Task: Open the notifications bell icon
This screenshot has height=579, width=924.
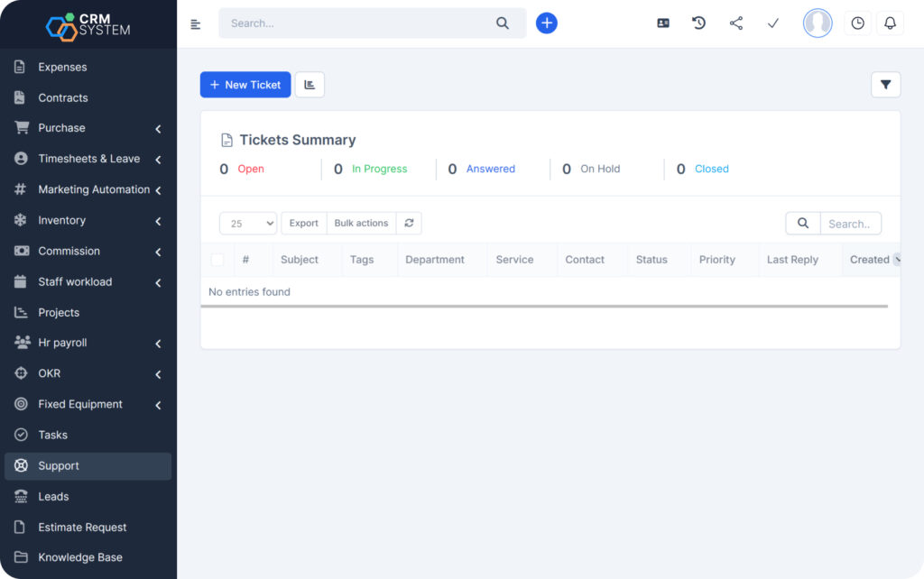Action: 890,23
